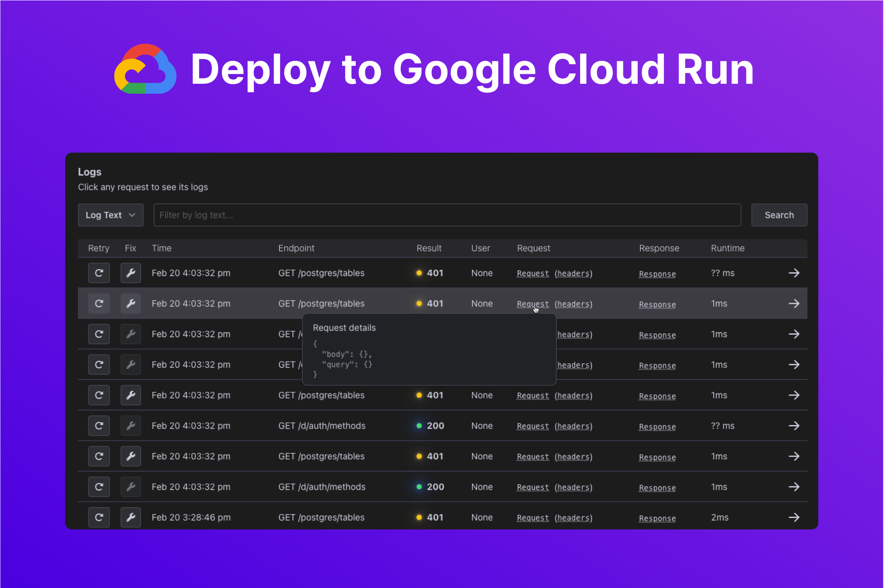Open Response link in first row
This screenshot has width=885, height=588.
657,274
